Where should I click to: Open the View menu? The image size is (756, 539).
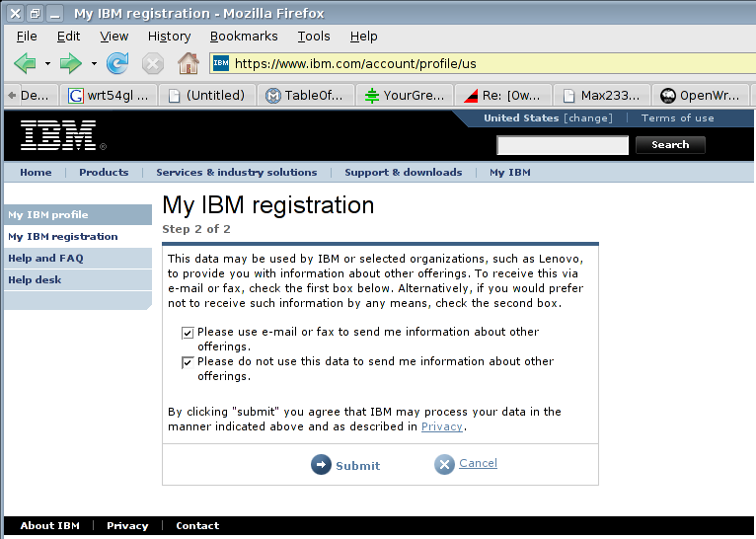click(x=114, y=37)
